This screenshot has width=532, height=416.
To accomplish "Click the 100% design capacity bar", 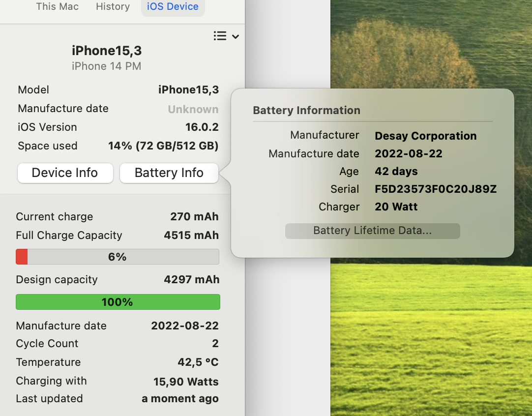I will 118,302.
